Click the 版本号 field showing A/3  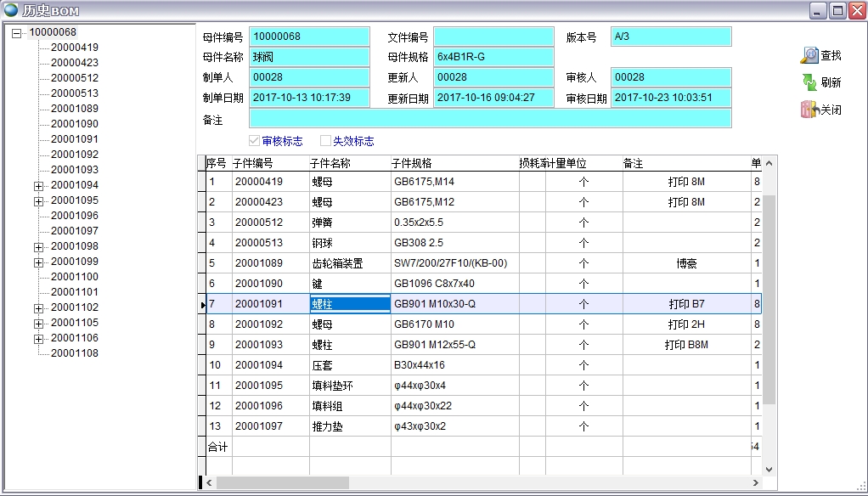pyautogui.click(x=671, y=37)
